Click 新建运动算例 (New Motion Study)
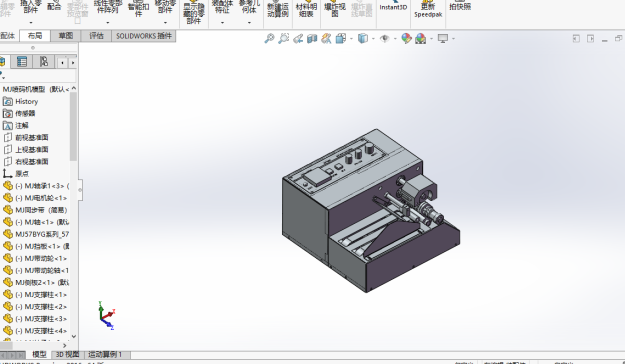This screenshot has height=364, width=625. click(278, 9)
